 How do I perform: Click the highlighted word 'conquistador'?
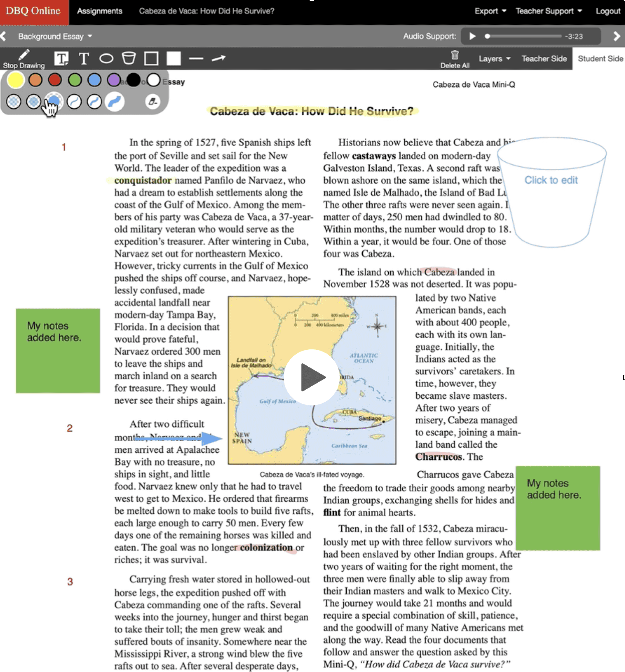pyautogui.click(x=143, y=180)
